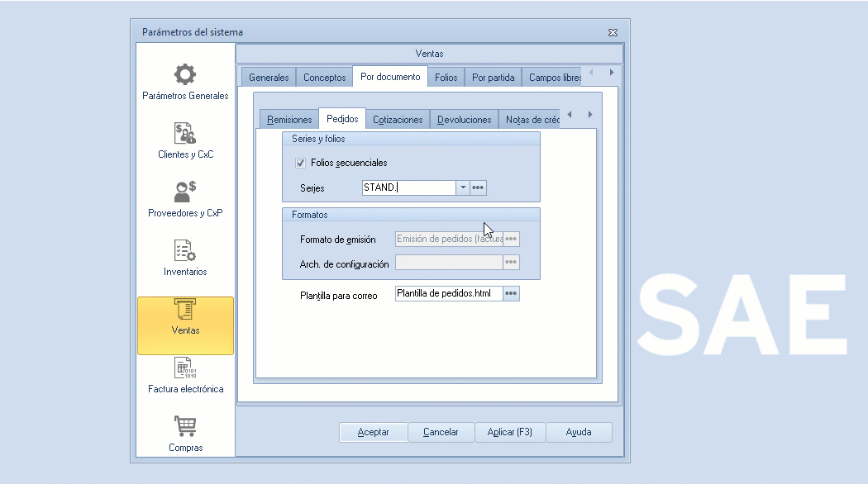The height and width of the screenshot is (484, 868).
Task: Click into the Plantilla para correo field
Action: pos(448,293)
